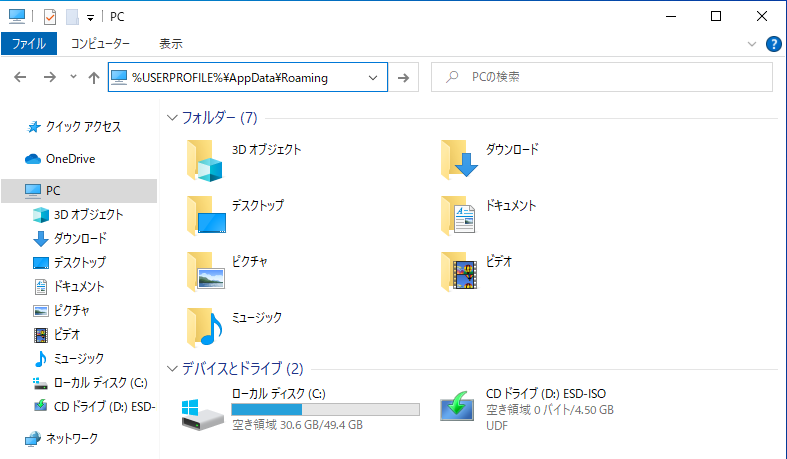Screen dimensions: 787x459
Task: Click the back navigation arrow
Action: (21, 77)
